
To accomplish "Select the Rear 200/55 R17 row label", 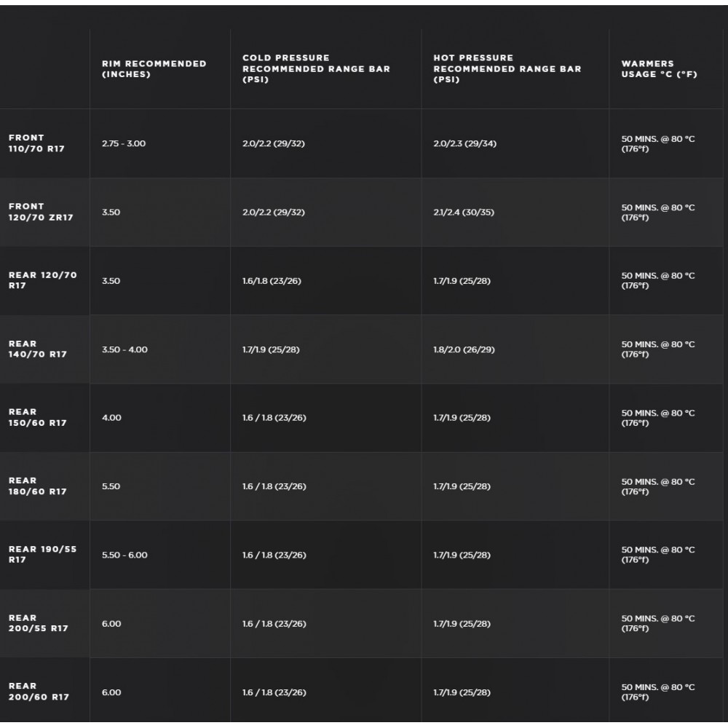I will click(38, 622).
